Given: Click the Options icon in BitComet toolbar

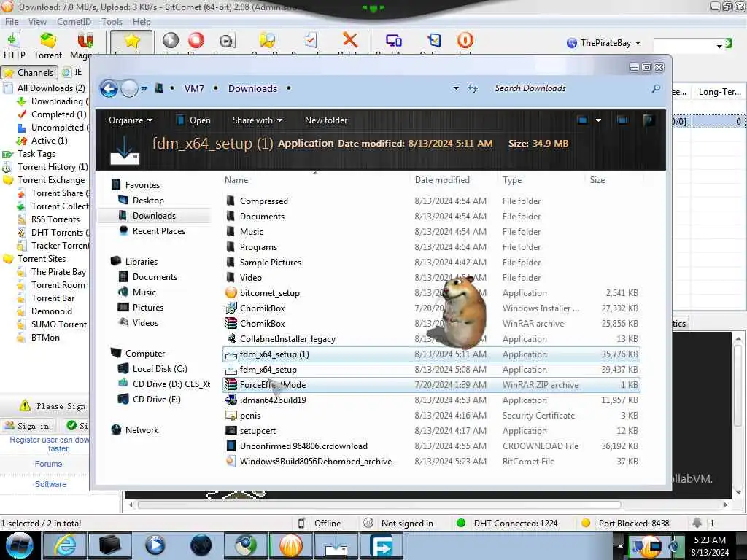Looking at the screenshot, I should pos(434,41).
